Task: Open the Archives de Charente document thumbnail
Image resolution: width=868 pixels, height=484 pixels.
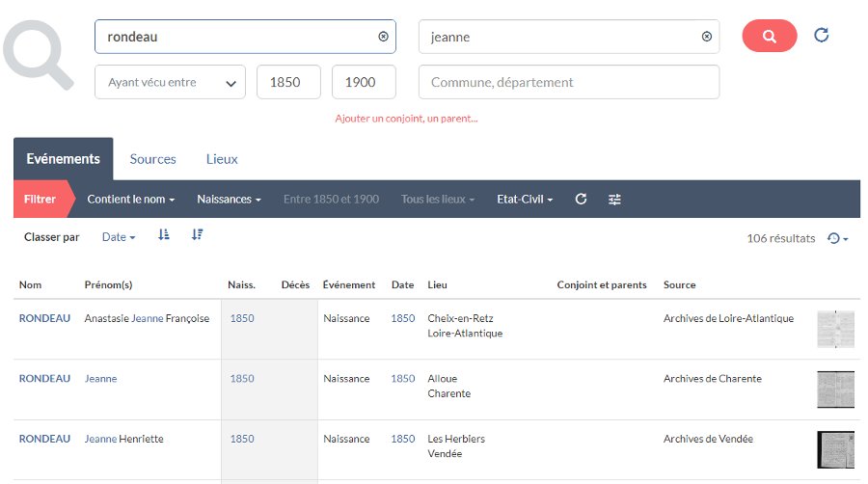Action: pyautogui.click(x=835, y=390)
